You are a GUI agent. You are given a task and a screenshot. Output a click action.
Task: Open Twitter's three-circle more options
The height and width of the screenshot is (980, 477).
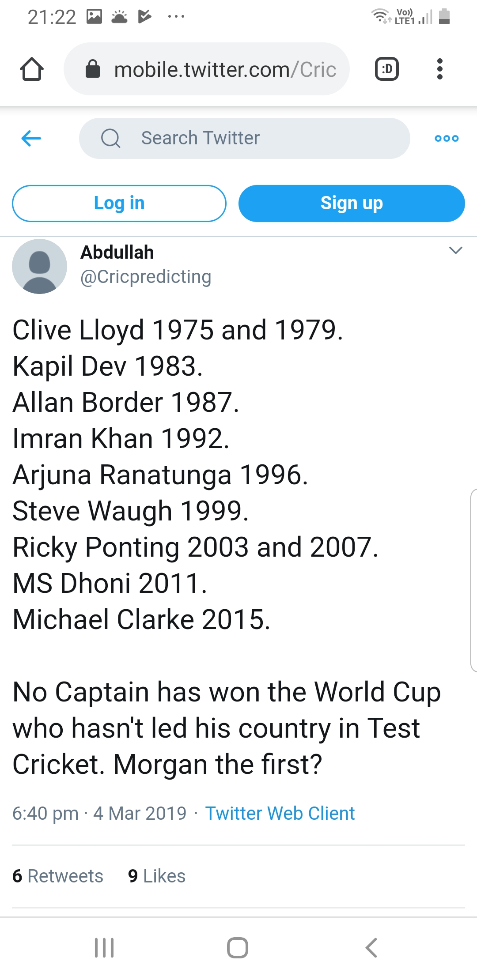click(447, 138)
